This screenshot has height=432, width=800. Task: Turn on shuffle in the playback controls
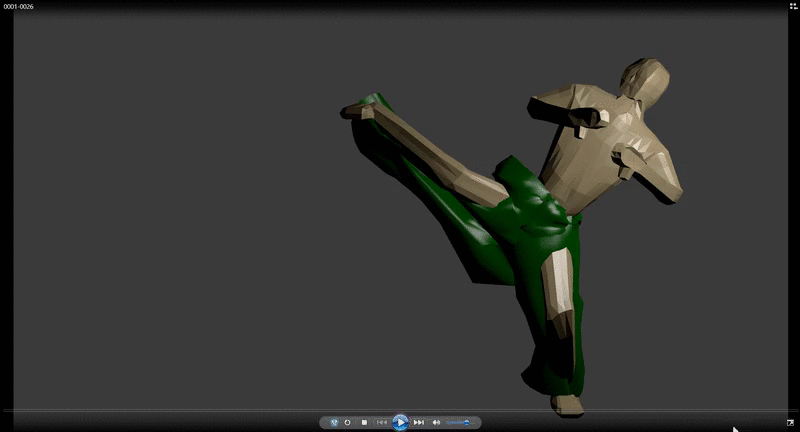[333, 423]
